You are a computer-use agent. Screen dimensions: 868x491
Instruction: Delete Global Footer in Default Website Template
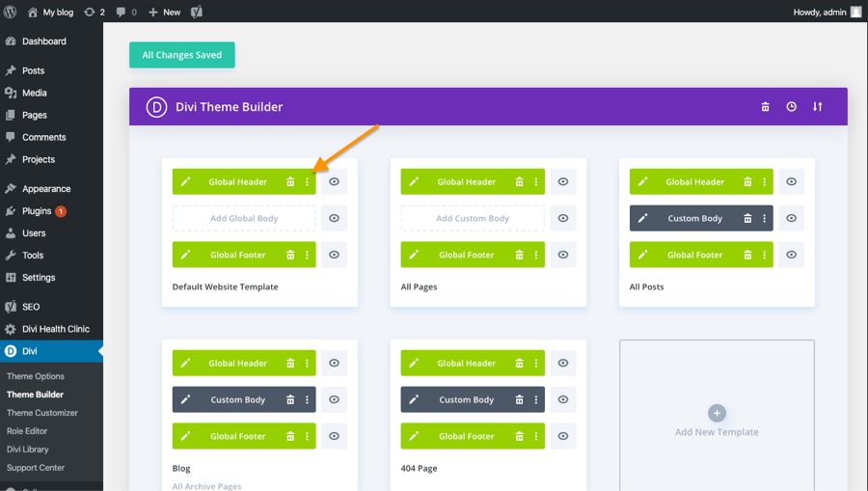coord(290,255)
